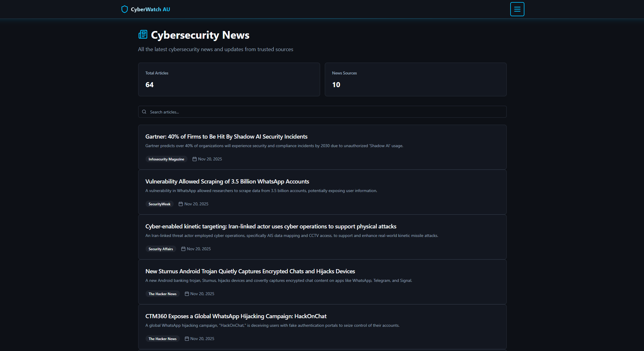Click the Total Articles stat card
Viewport: 644px width, 351px height.
click(x=229, y=79)
